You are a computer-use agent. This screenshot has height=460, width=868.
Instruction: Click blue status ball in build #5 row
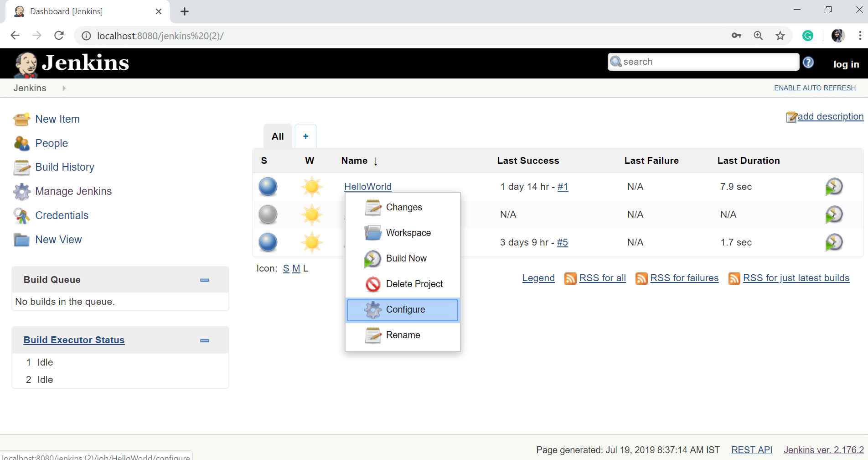[x=268, y=242]
